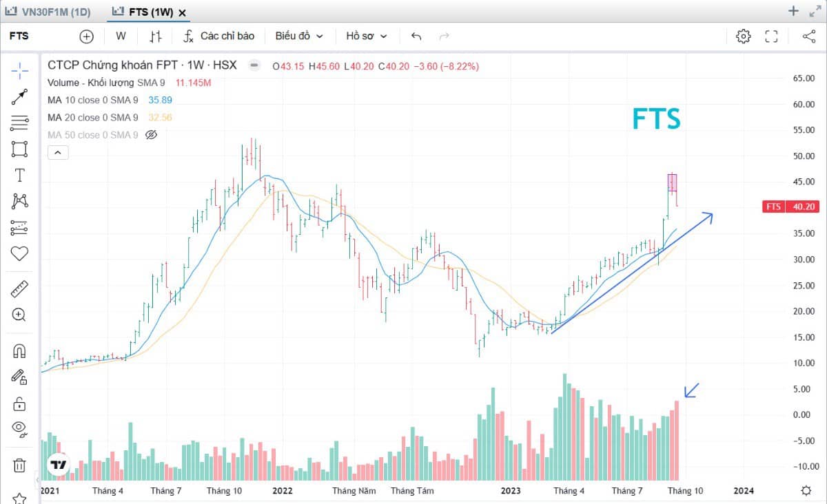
Task: Select the ruler measure tool
Action: (19, 289)
